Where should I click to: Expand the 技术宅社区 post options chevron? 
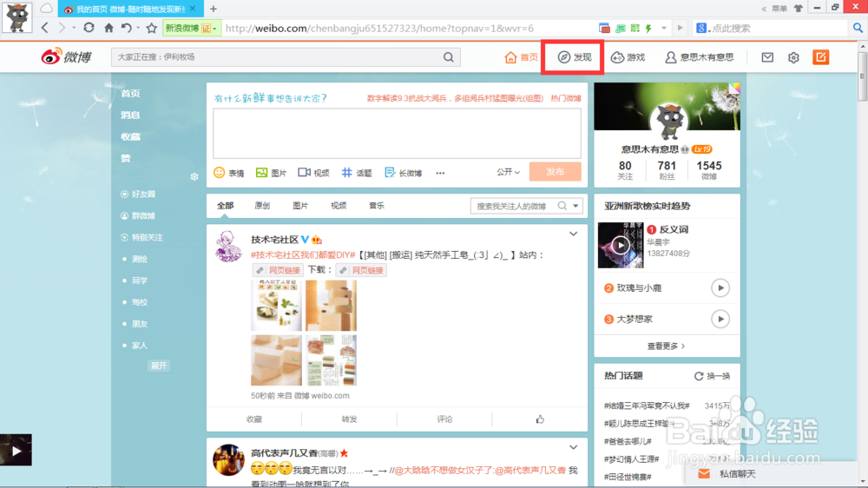573,234
